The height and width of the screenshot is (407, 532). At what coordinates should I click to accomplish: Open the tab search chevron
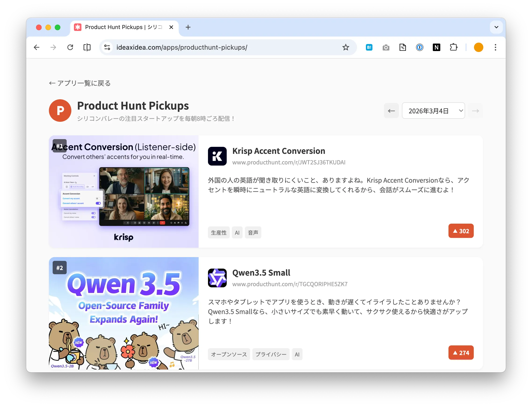(x=496, y=27)
